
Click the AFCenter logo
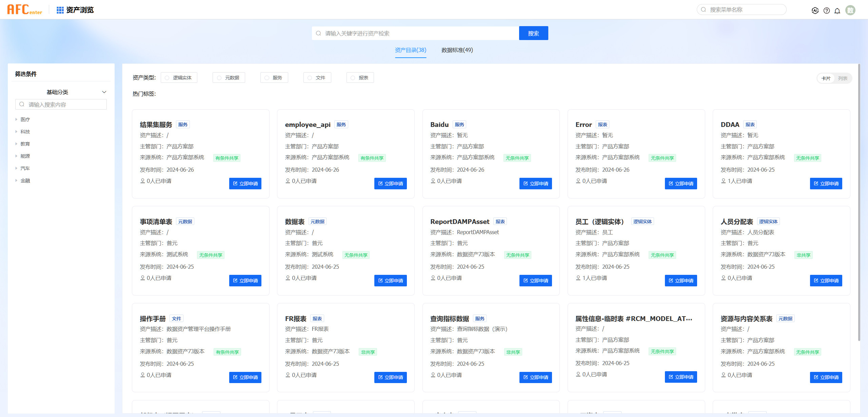24,10
